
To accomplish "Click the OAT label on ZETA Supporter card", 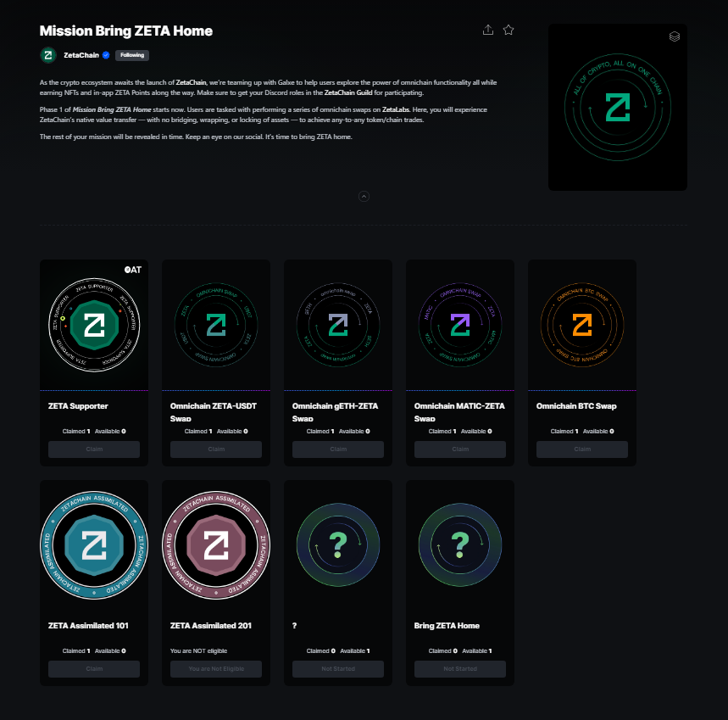I will (133, 270).
